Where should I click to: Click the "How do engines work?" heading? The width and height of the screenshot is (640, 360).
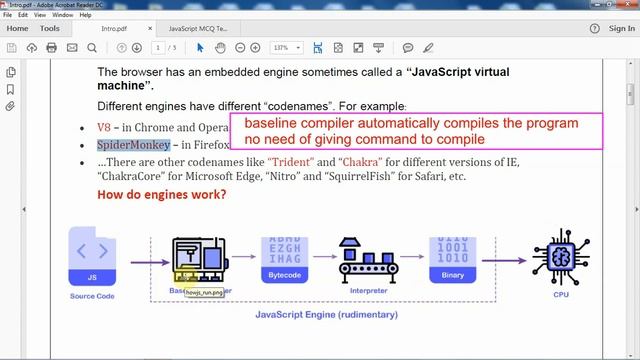[x=162, y=195]
